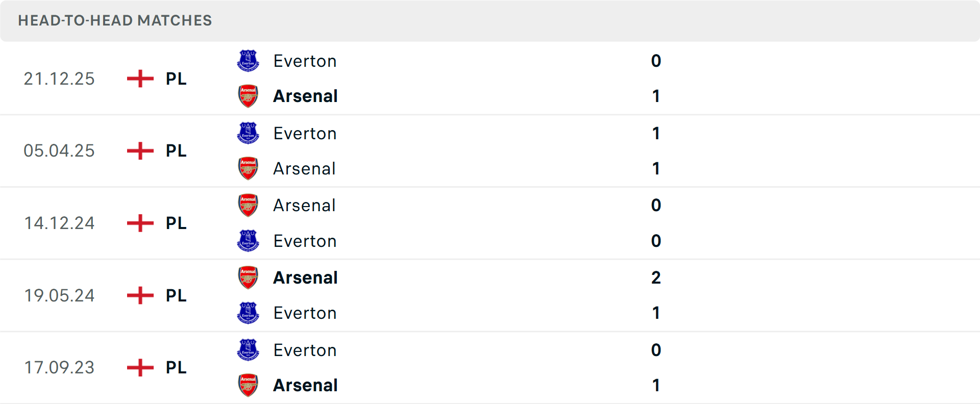Viewport: 980px width, 404px height.
Task: Click the Everton crest in the 17.09.23 row
Action: [x=248, y=350]
